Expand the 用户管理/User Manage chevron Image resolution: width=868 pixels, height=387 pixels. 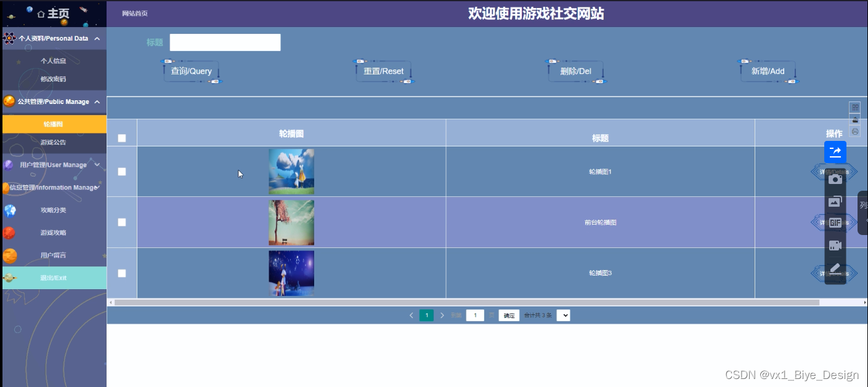(x=97, y=165)
